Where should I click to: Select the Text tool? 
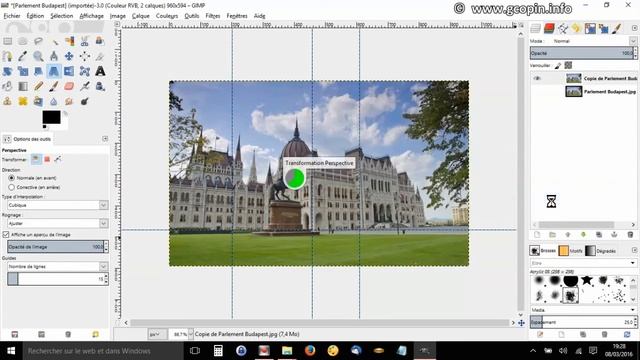click(x=100, y=71)
